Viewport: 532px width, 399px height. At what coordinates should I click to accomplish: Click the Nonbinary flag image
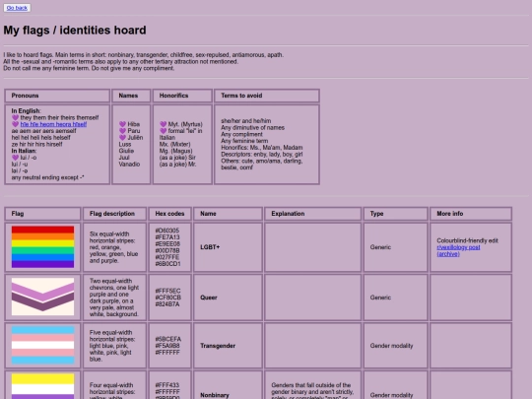(x=42, y=386)
